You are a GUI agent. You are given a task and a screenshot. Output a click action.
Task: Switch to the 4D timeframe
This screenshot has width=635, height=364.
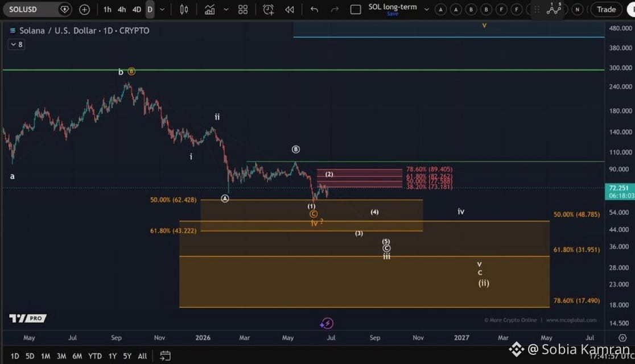click(137, 9)
